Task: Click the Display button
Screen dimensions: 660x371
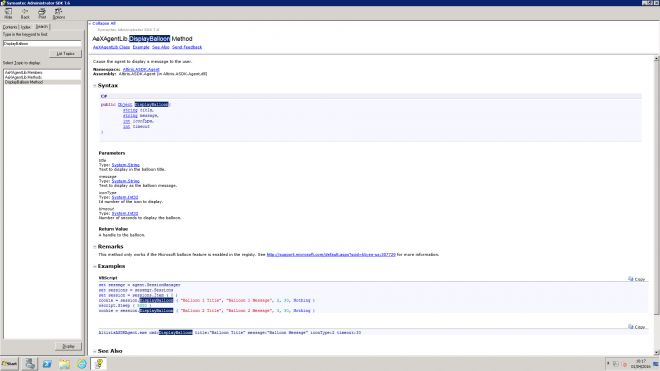Action: pyautogui.click(x=68, y=346)
